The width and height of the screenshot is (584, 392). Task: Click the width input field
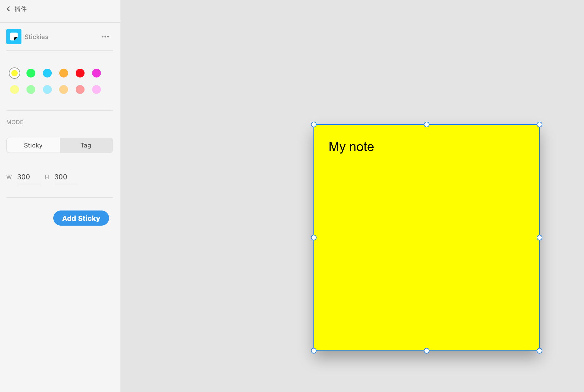tap(28, 177)
